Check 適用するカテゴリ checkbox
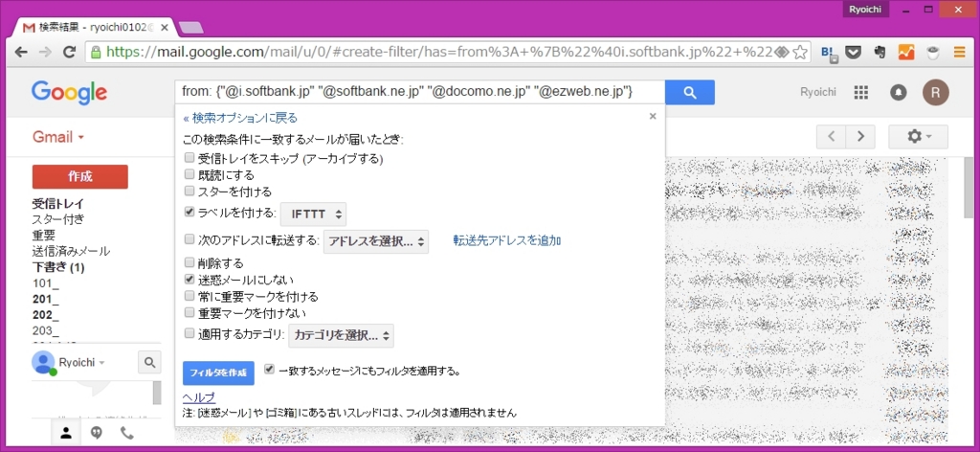The height and width of the screenshot is (452, 980). pos(189,333)
